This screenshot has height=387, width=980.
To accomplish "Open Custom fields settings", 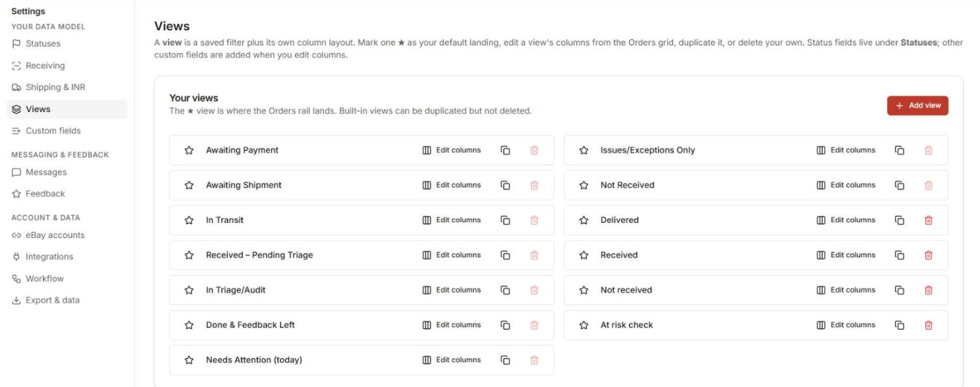I will tap(66, 131).
